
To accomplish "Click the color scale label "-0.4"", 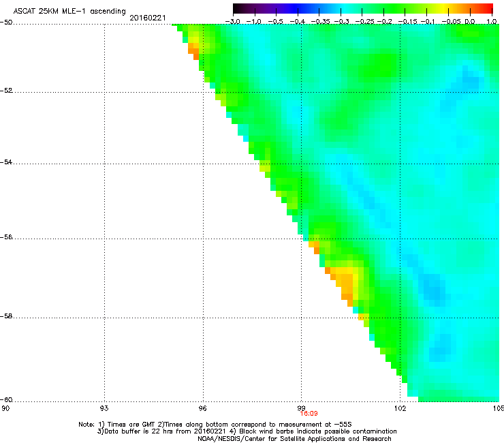I will pos(298,21).
